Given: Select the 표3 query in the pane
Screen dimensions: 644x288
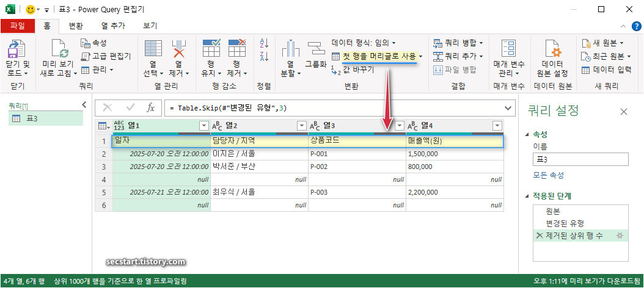Looking at the screenshot, I should (46, 118).
